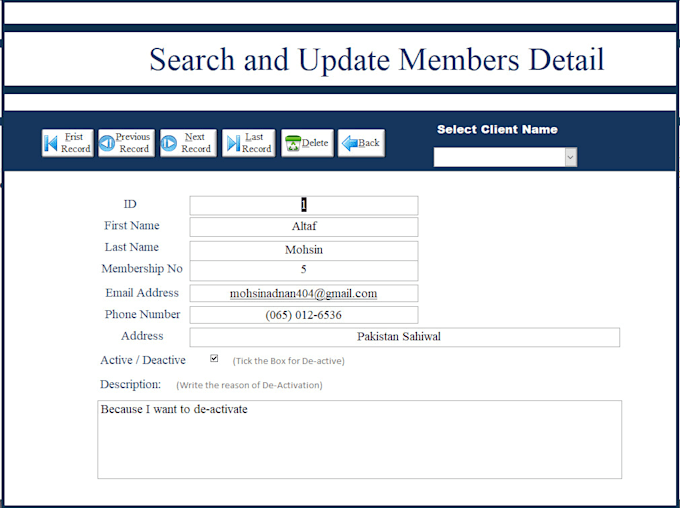The width and height of the screenshot is (680, 508).
Task: Click the round arrow icon on Previous Record
Action: 107,143
